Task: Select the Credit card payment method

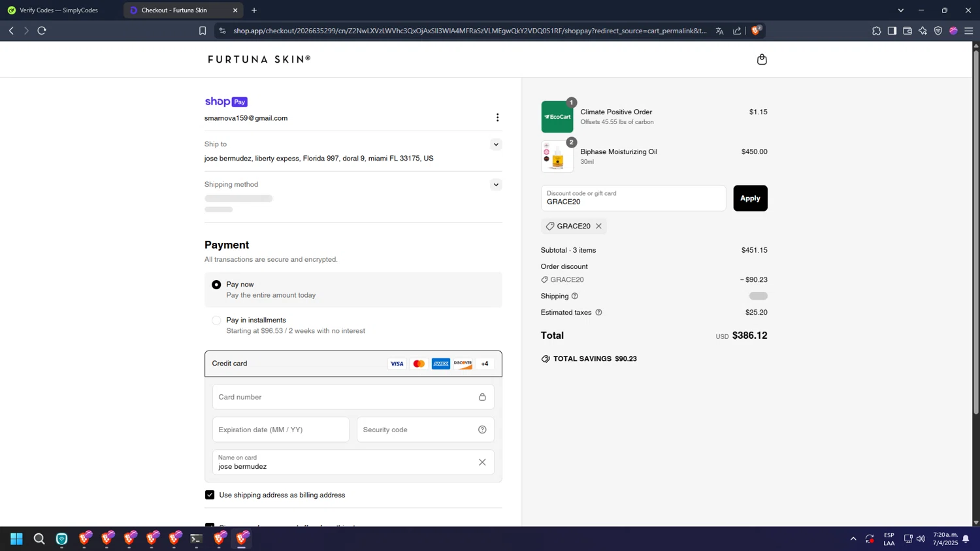Action: [353, 364]
